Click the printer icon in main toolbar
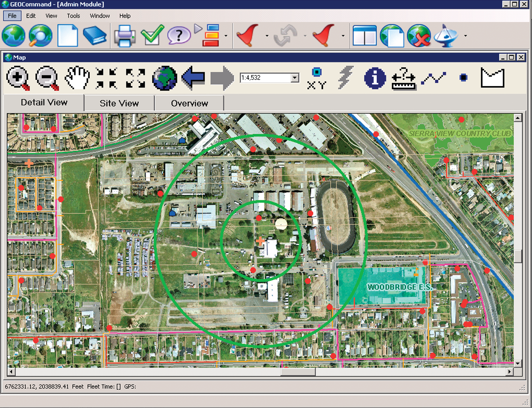532x408 pixels. click(125, 36)
